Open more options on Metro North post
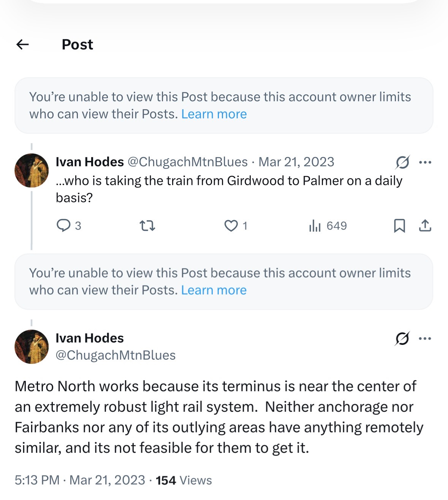The image size is (448, 500). pos(425,338)
